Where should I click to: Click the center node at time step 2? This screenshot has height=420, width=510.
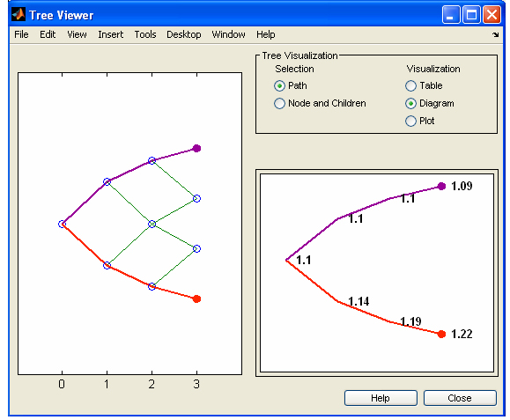pos(152,224)
